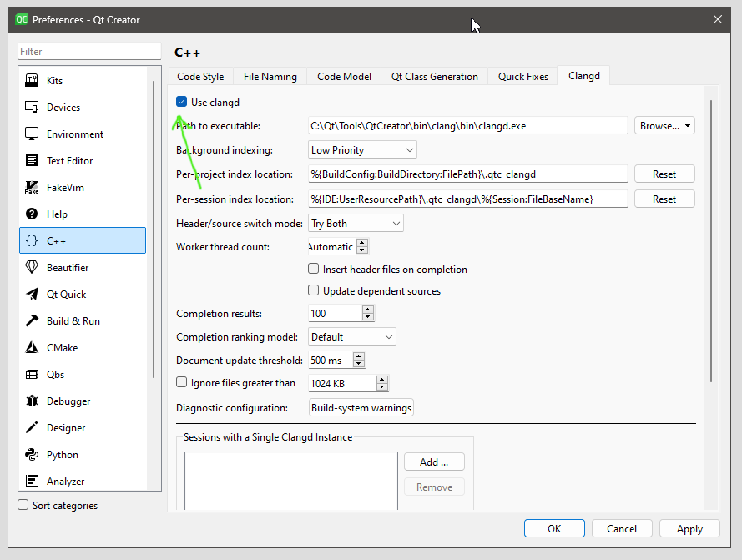
Task: Toggle Ignore files greater than checkbox
Action: coord(182,382)
